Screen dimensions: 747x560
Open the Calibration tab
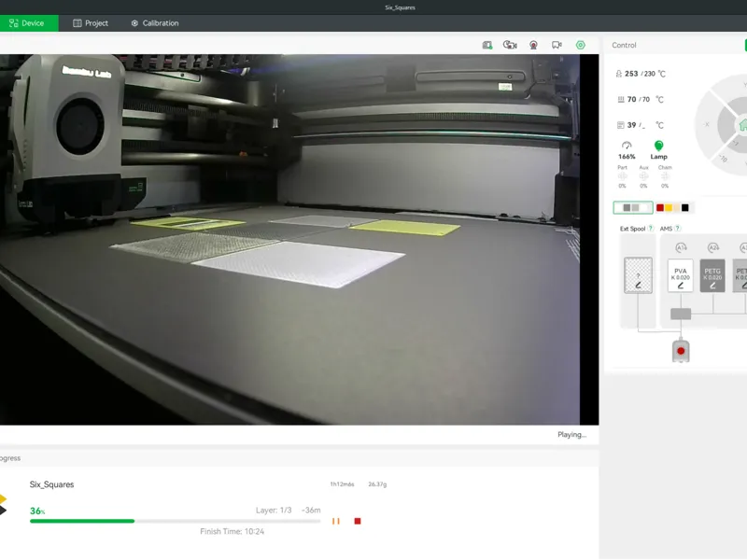(155, 22)
